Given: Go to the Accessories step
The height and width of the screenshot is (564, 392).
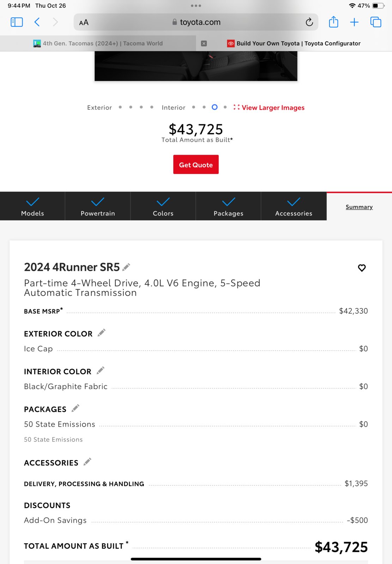Looking at the screenshot, I should (x=294, y=206).
